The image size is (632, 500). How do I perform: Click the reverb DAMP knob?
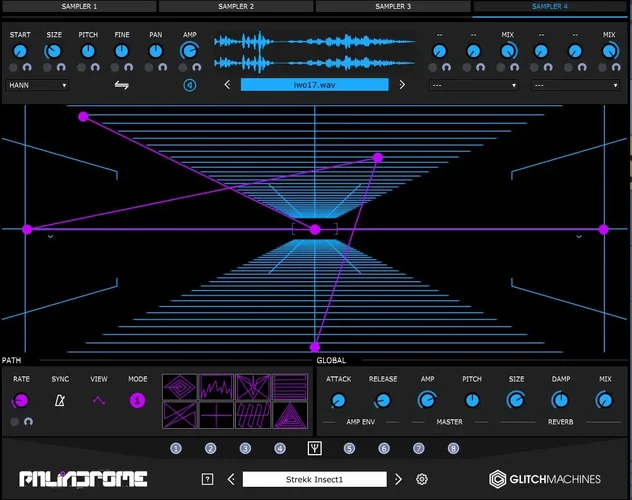tap(560, 400)
